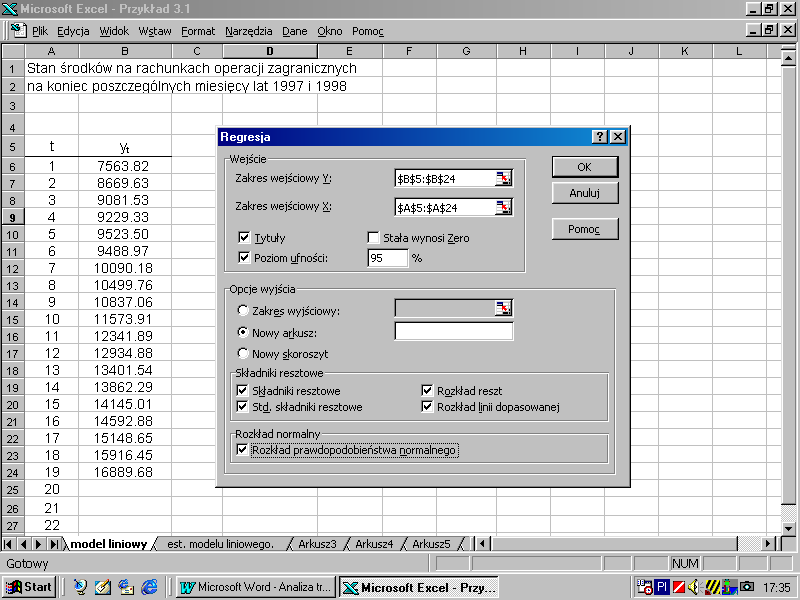Viewport: 800px width, 600px height.
Task: Select the Zakres wyjściowy radio option
Action: point(243,311)
